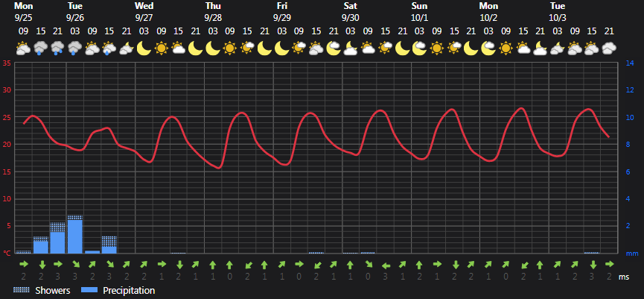Select the rain icon for Tue 9/26 03

75,48
